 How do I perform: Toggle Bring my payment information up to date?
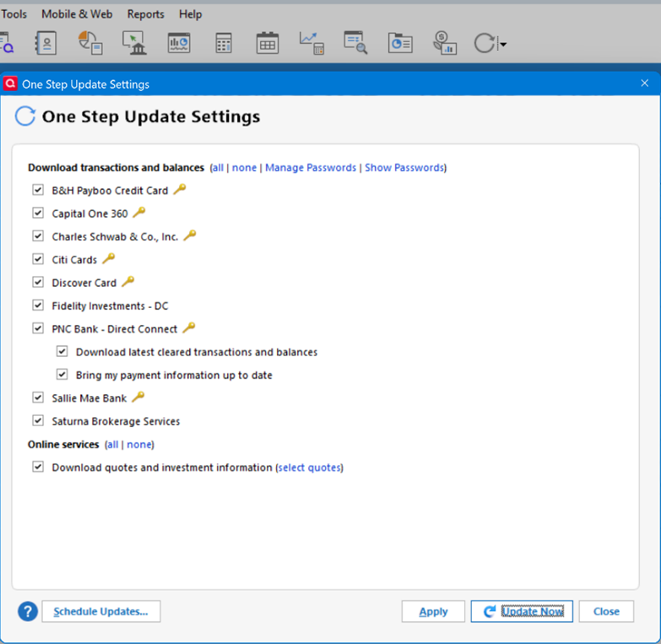62,374
